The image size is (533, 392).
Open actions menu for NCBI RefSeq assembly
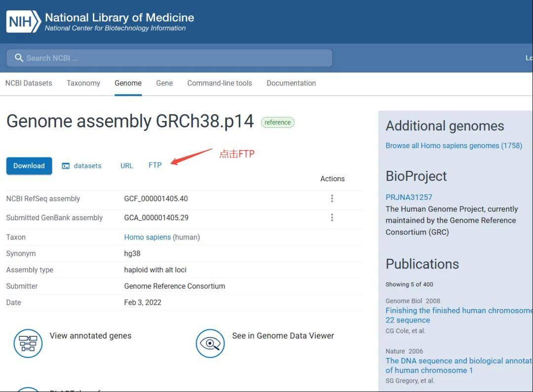(332, 198)
